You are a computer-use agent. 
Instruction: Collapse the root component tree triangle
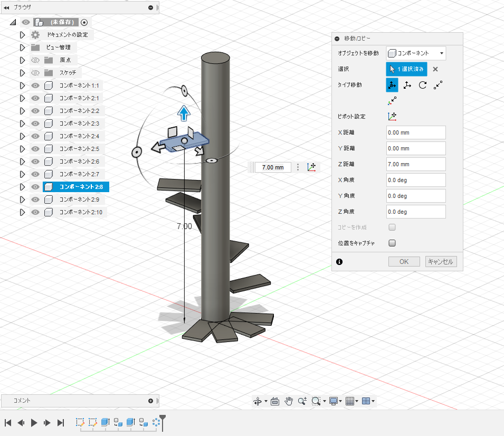13,22
